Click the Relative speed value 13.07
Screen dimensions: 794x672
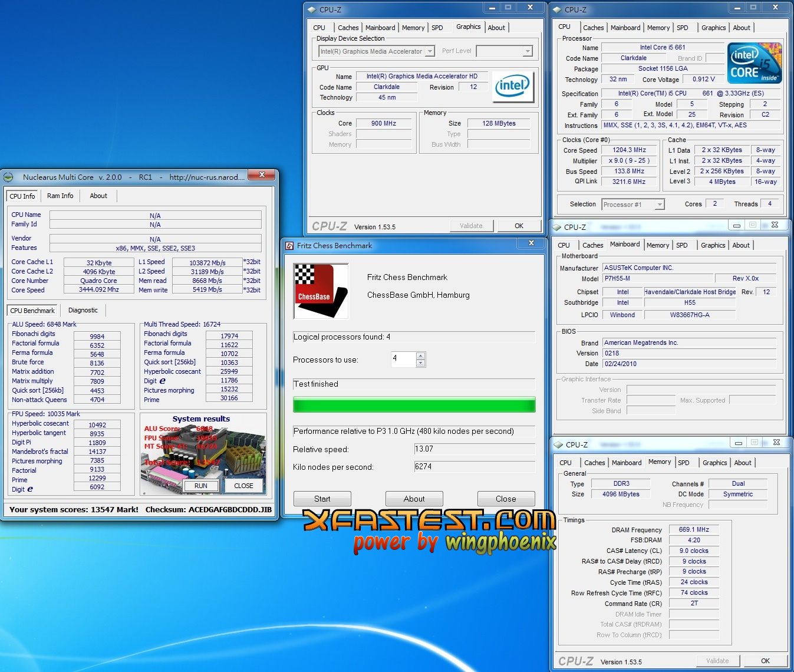(475, 449)
